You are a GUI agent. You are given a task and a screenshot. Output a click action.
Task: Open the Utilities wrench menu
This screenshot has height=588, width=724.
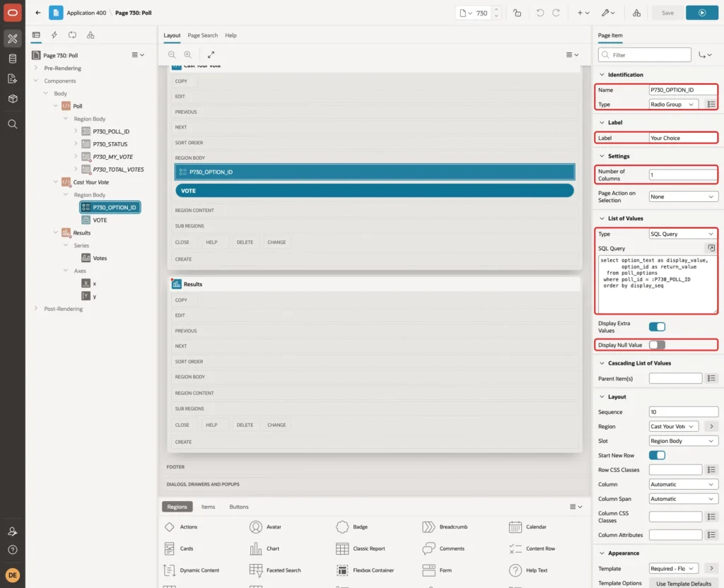pyautogui.click(x=607, y=13)
